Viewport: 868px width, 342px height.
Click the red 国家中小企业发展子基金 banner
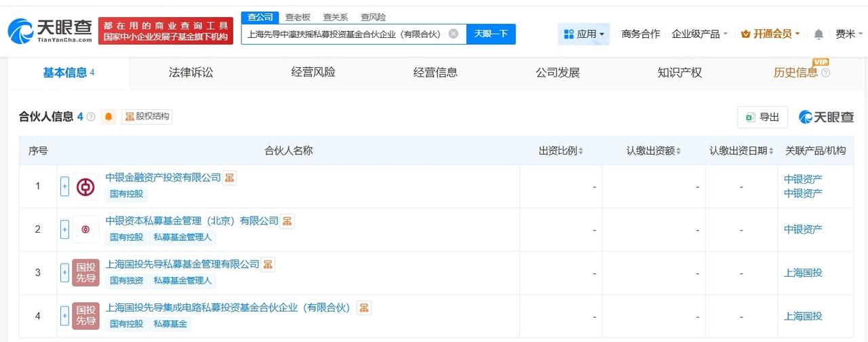[166, 31]
